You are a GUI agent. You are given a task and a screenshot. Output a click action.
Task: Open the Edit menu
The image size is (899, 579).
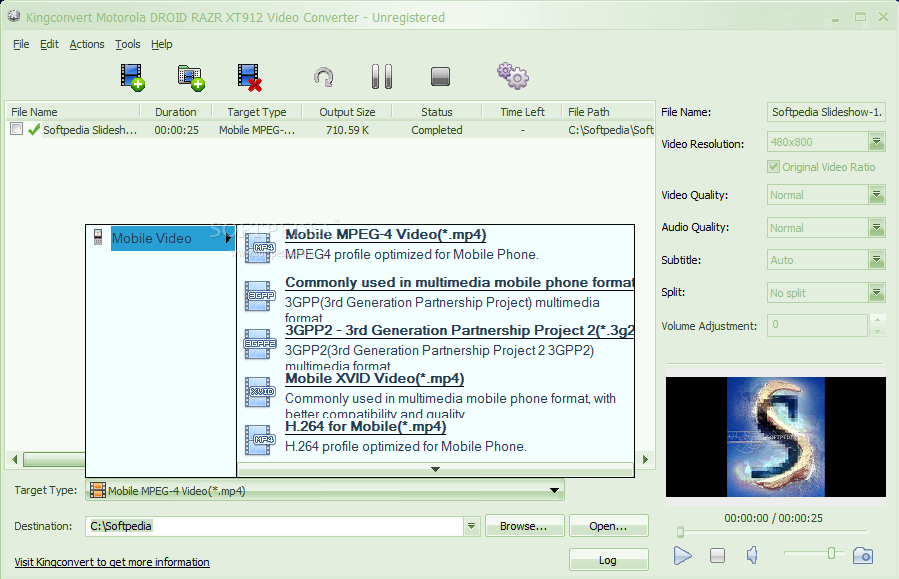(x=49, y=44)
